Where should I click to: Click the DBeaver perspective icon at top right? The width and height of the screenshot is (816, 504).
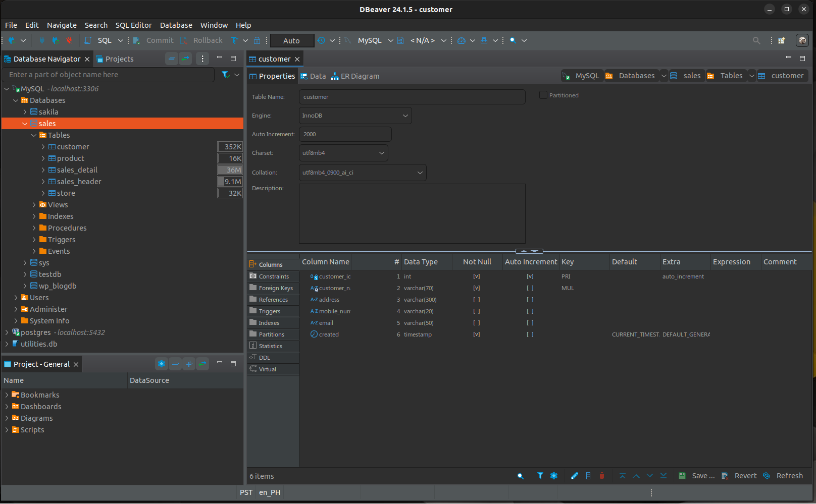[802, 40]
